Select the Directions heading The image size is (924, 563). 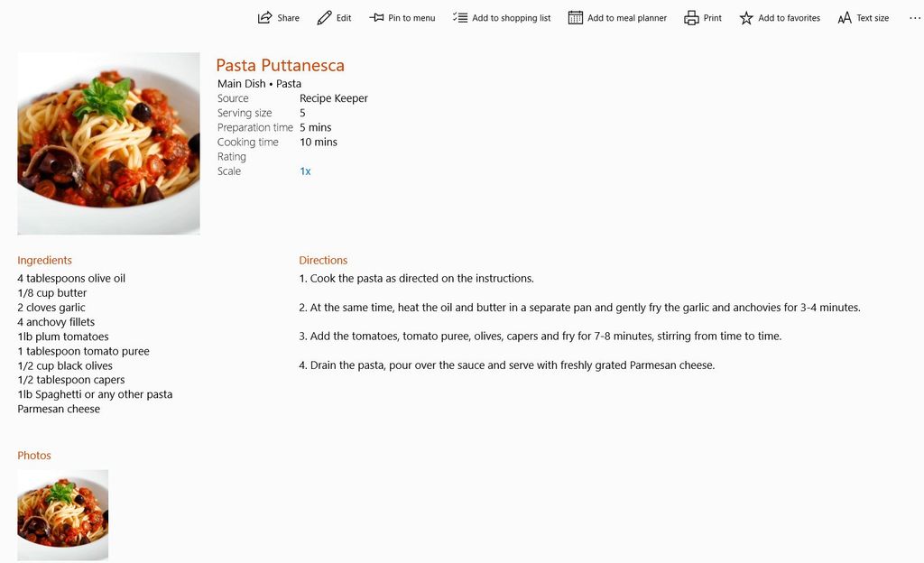pos(323,260)
